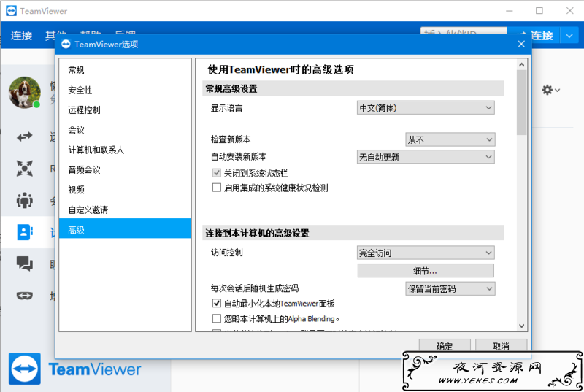Uncheck 自动最小化本地TeamViewer面板

[216, 303]
